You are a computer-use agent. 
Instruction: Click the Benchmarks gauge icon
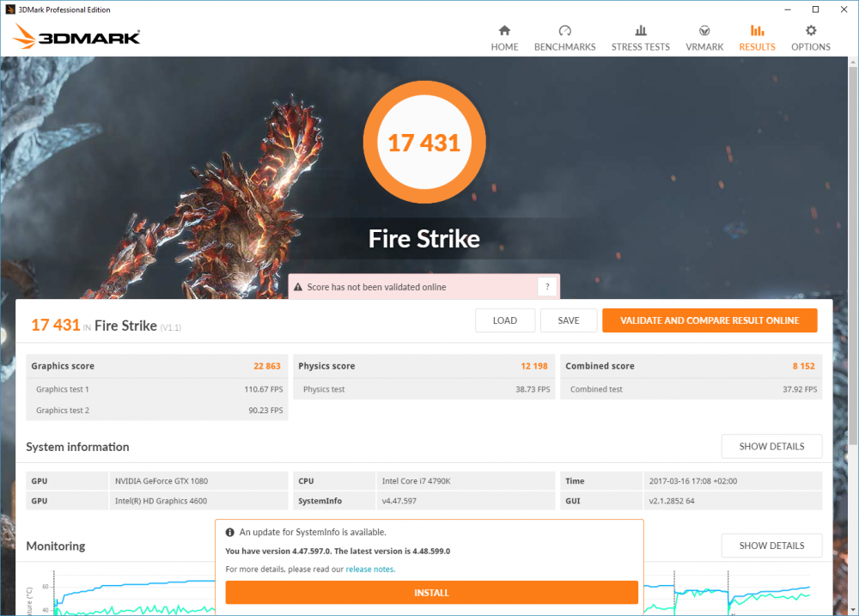(x=565, y=30)
